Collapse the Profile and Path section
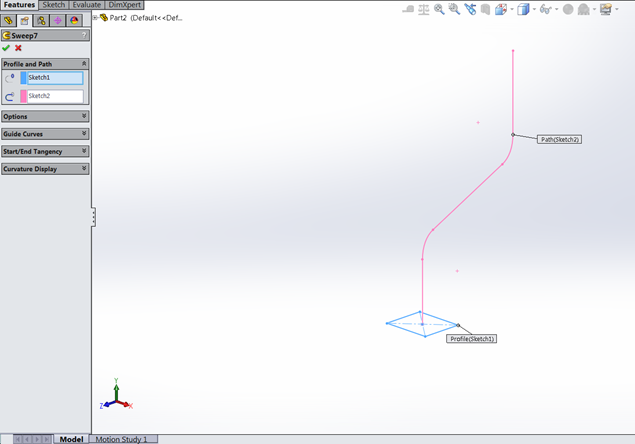 [x=84, y=63]
